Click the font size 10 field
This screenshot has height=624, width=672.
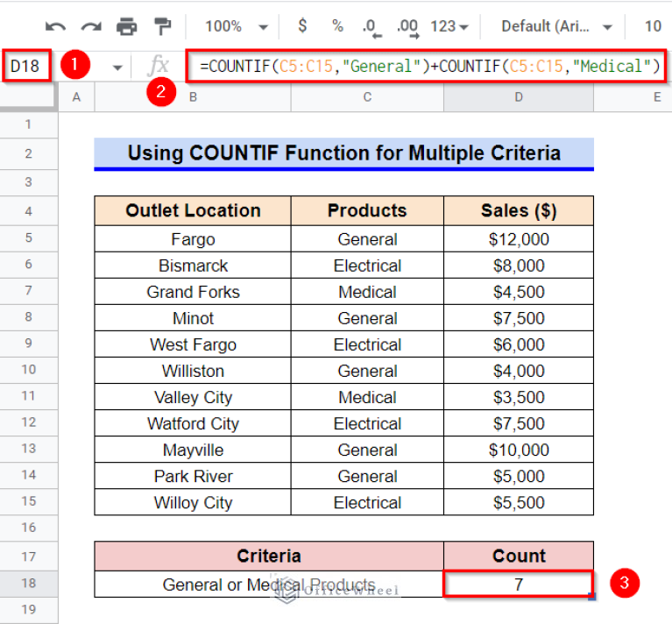coord(653,26)
